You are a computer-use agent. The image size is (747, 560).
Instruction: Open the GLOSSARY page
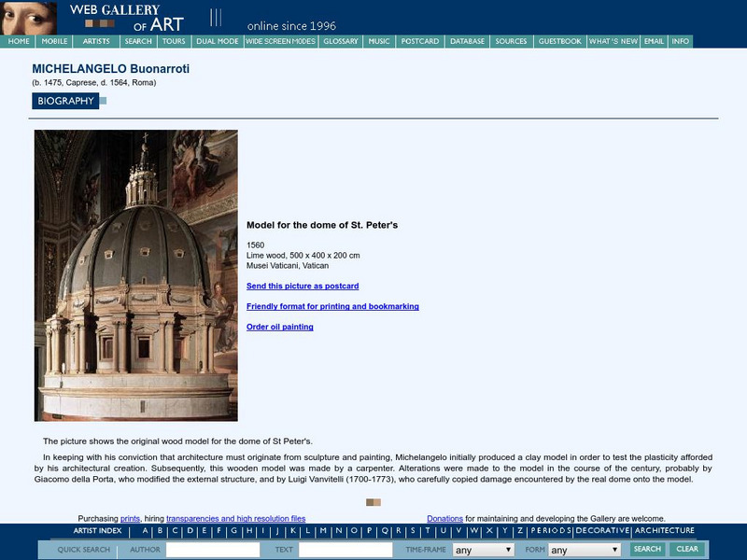point(340,41)
